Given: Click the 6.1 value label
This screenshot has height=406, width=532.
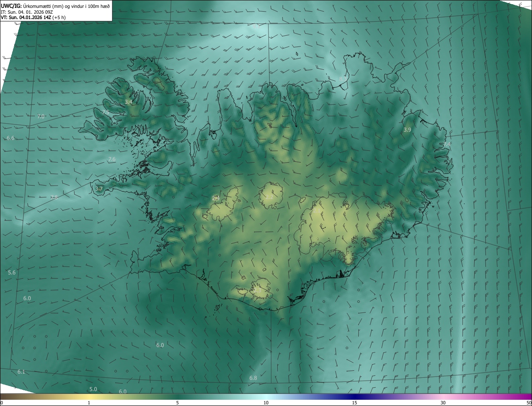Looking at the screenshot, I should (21, 372).
